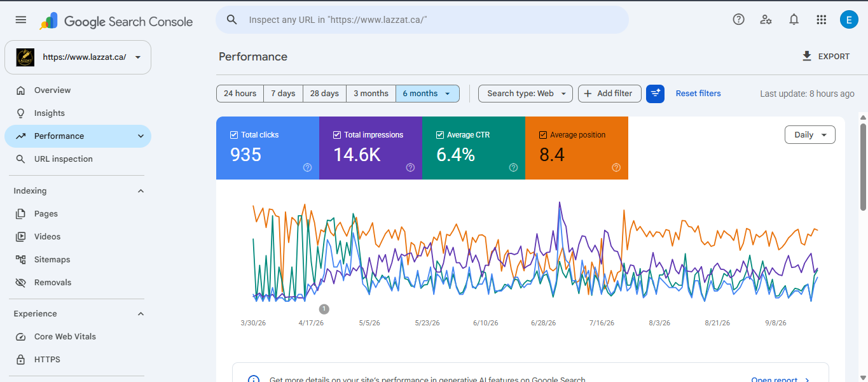Toggle the Average position checkbox

(x=542, y=135)
